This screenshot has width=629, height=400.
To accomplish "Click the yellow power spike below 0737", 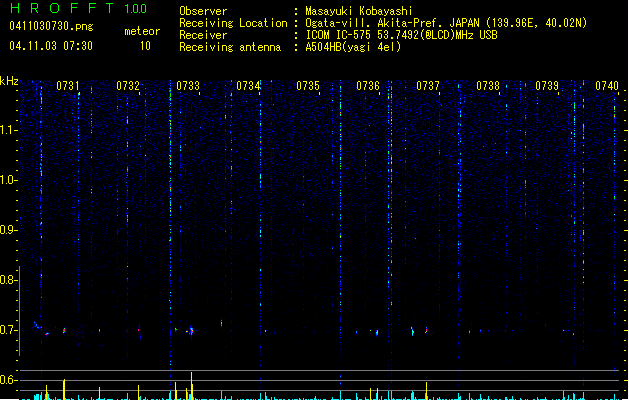I will coord(426,390).
